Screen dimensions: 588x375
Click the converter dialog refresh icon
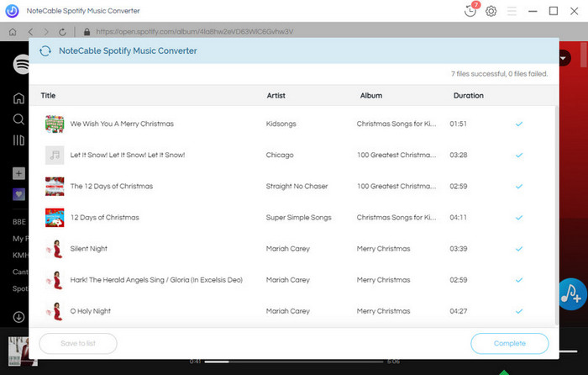click(45, 50)
